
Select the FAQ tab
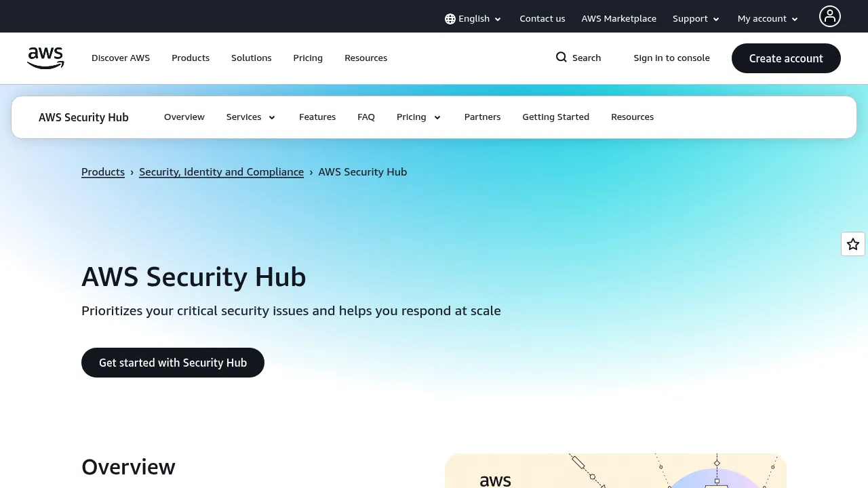point(366,117)
